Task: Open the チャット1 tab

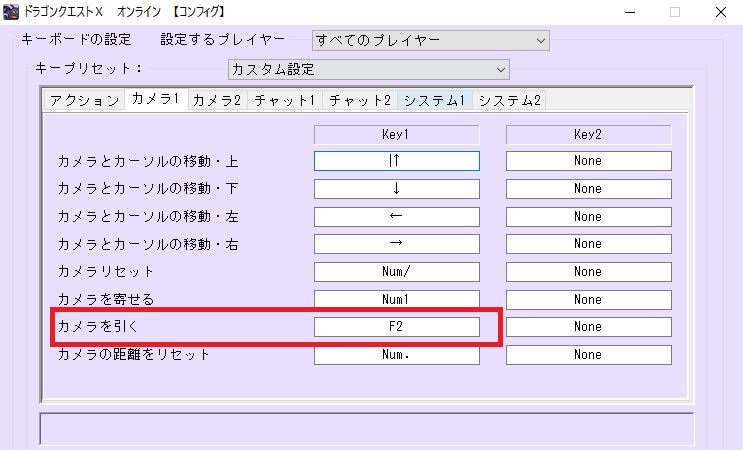Action: tap(284, 100)
